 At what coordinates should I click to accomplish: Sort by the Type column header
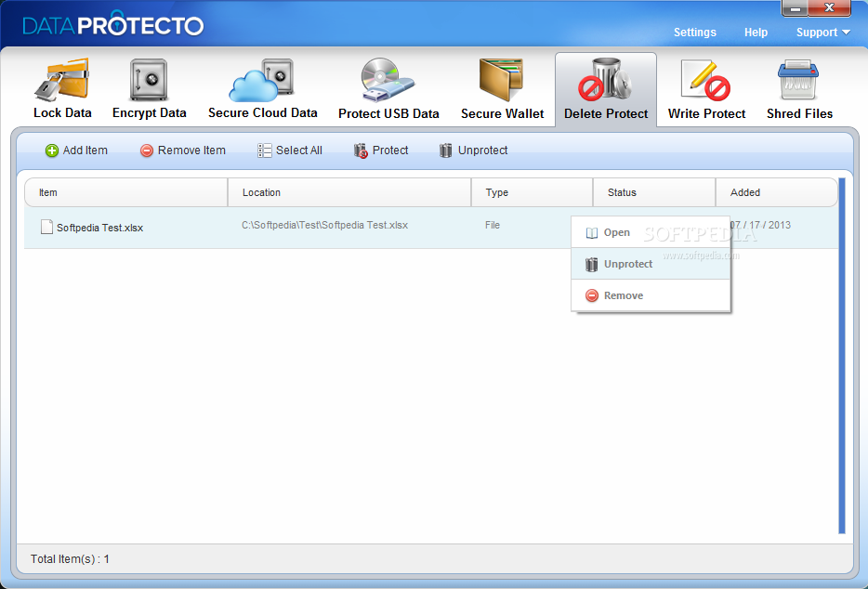(x=532, y=192)
